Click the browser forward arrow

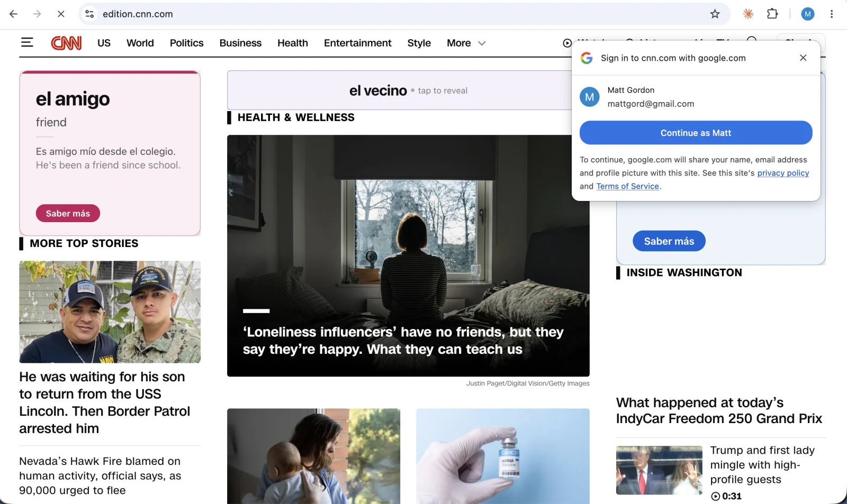[37, 14]
